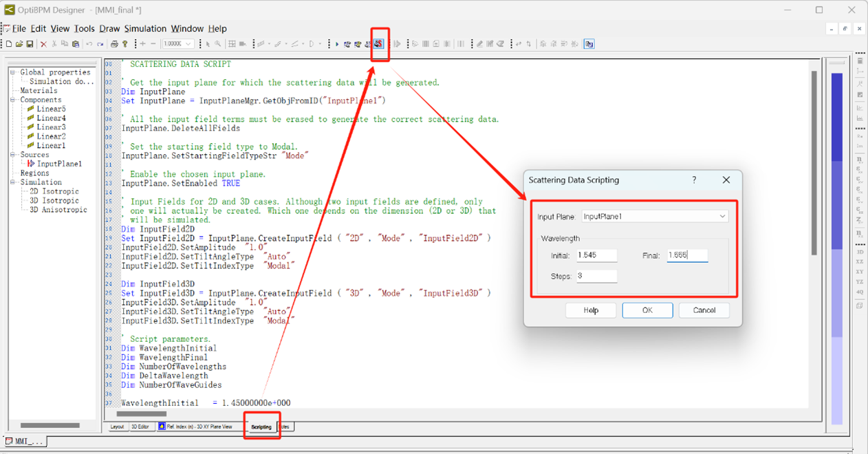Click OK in Scattering Data Scripting dialog
The width and height of the screenshot is (868, 454).
point(647,310)
